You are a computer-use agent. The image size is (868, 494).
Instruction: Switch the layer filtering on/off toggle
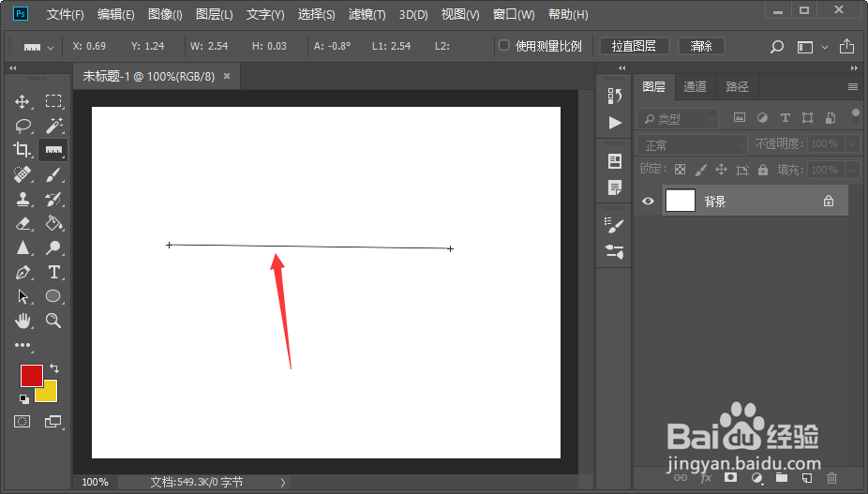855,117
